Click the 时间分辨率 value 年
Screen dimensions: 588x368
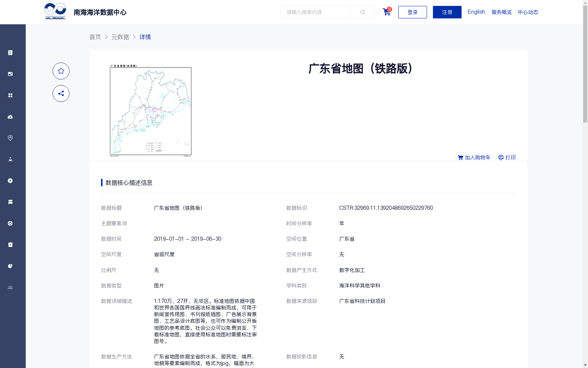[342, 223]
